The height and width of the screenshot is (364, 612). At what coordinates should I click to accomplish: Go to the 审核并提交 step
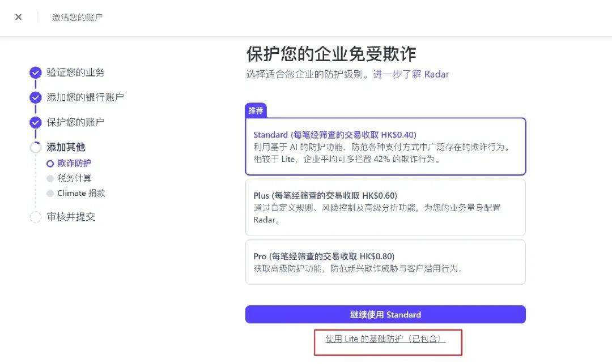tap(71, 217)
